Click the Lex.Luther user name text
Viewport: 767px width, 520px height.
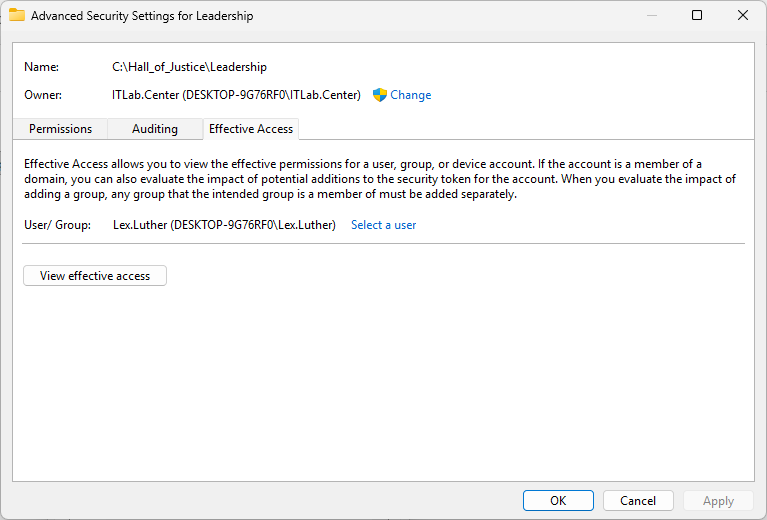coord(224,225)
